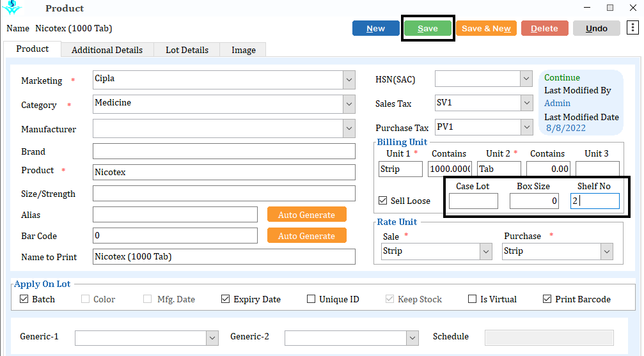Click the Contains field showing 0.00

tap(548, 169)
